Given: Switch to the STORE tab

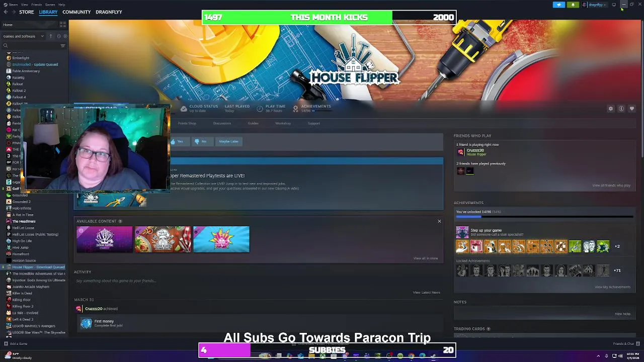Looking at the screenshot, I should pos(26,12).
